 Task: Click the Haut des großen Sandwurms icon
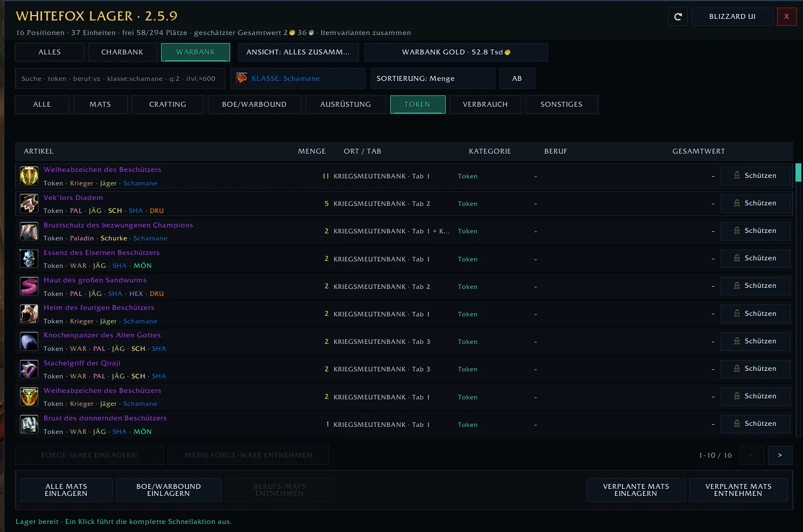point(29,286)
